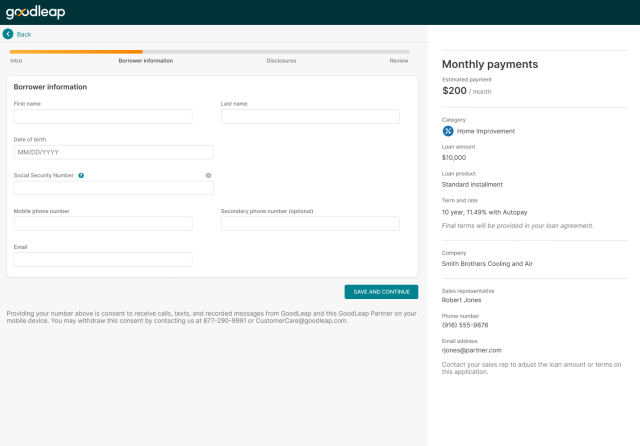
Task: Open the Social Security Number help icon
Action: coord(81,175)
